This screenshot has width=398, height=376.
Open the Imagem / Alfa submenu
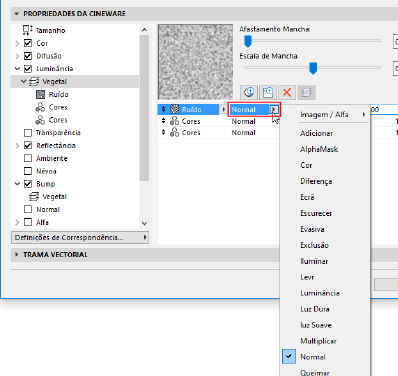pyautogui.click(x=325, y=114)
